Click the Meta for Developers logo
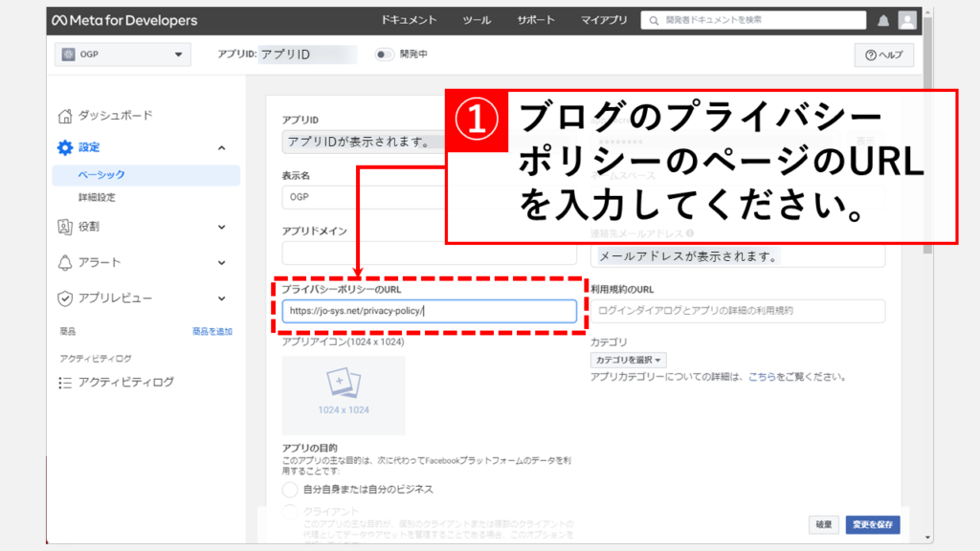The height and width of the screenshot is (551, 980). coord(124,20)
